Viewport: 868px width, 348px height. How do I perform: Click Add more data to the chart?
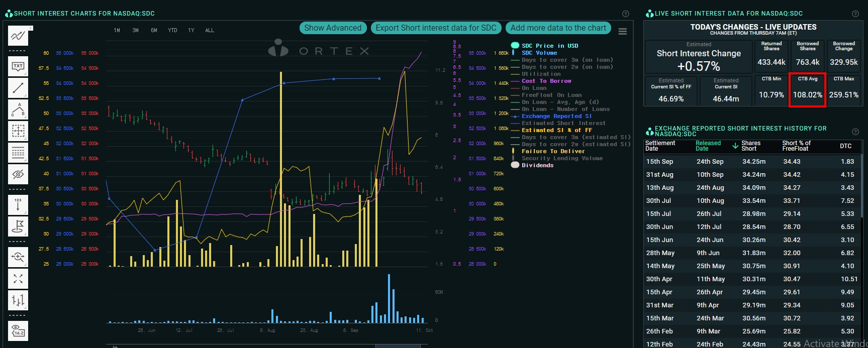(558, 28)
